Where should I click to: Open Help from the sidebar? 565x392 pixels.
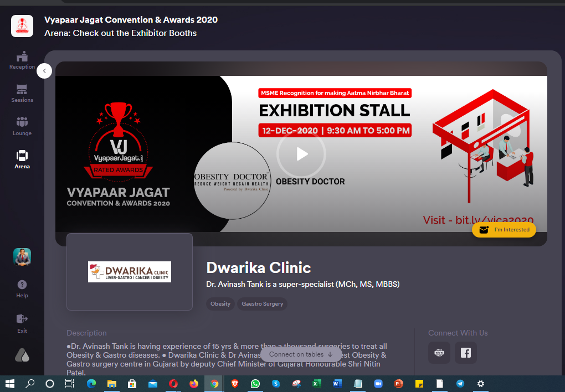click(x=22, y=289)
